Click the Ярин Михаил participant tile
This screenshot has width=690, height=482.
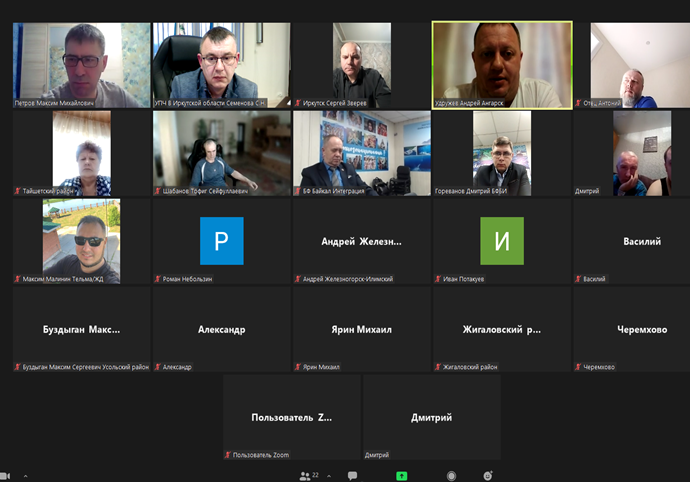(361, 329)
